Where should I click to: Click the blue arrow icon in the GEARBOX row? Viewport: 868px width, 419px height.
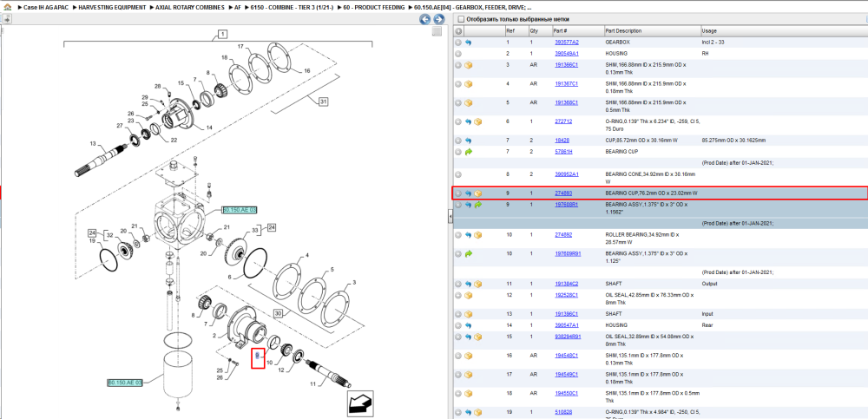469,42
